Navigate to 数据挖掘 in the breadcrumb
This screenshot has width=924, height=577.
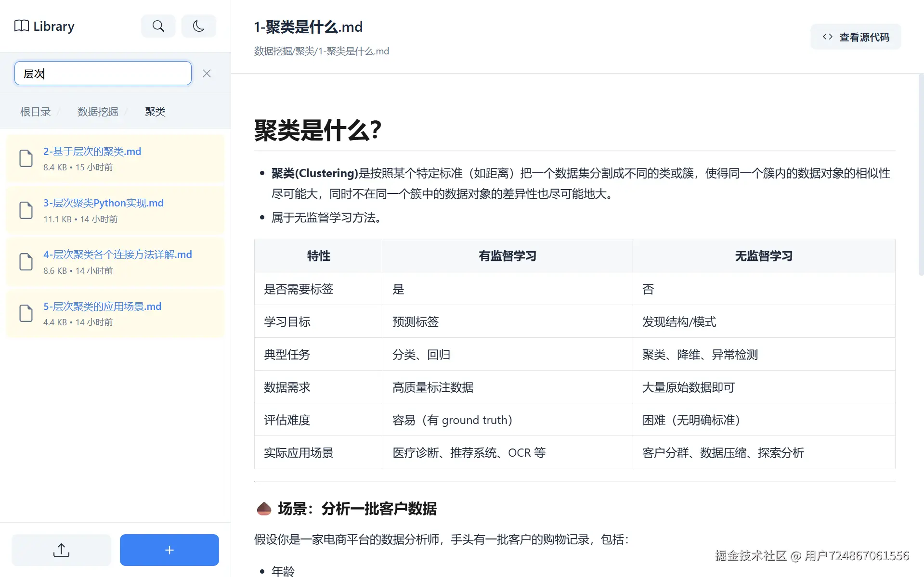point(97,111)
